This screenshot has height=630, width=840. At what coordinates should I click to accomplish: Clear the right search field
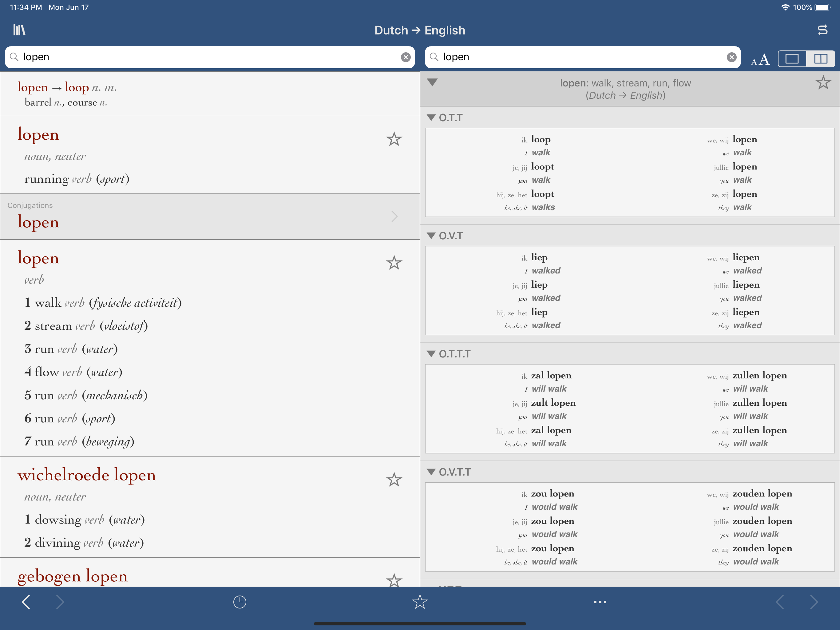[x=731, y=58]
